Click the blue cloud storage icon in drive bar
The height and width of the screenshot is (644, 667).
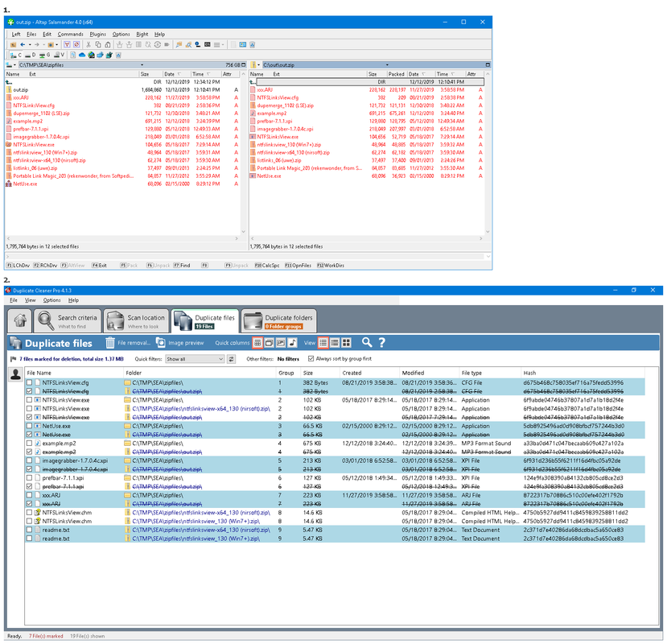click(x=82, y=55)
